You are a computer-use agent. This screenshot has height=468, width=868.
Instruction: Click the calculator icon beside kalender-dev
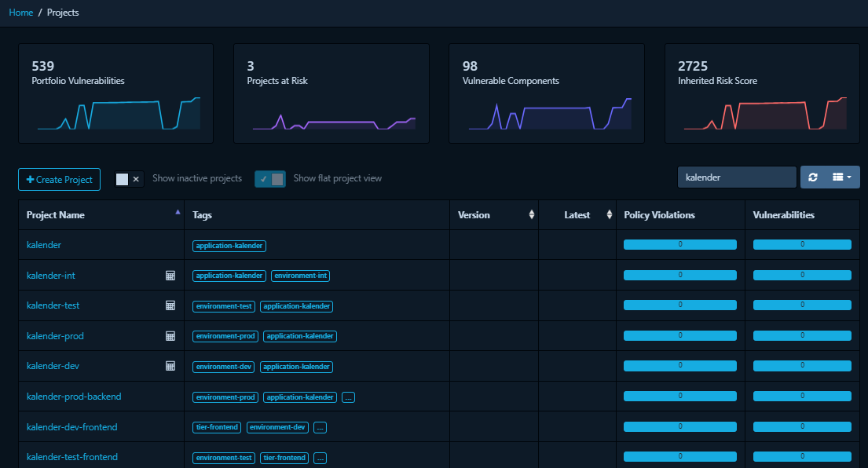coord(170,366)
